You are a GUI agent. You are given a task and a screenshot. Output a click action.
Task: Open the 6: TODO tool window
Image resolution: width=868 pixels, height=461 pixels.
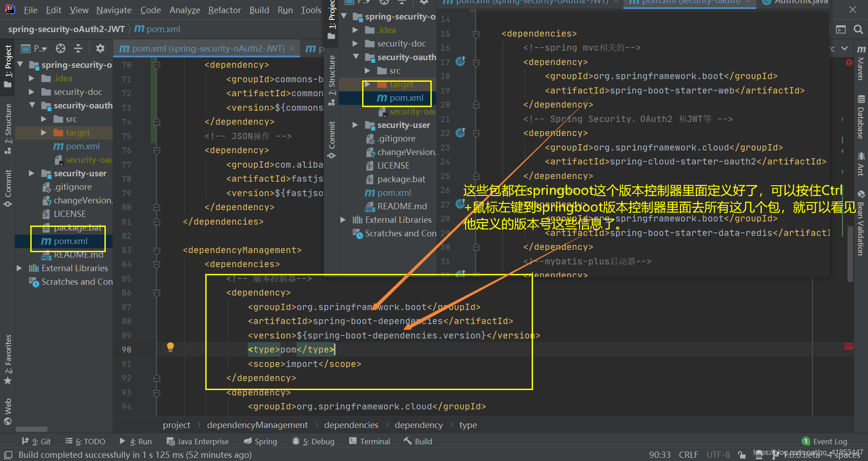pos(85,441)
